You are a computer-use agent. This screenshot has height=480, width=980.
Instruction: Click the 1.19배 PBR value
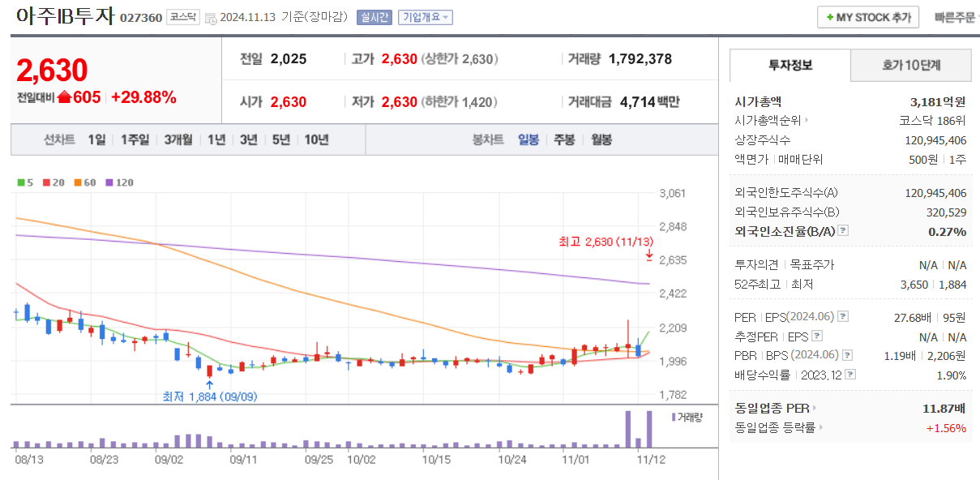tap(899, 355)
